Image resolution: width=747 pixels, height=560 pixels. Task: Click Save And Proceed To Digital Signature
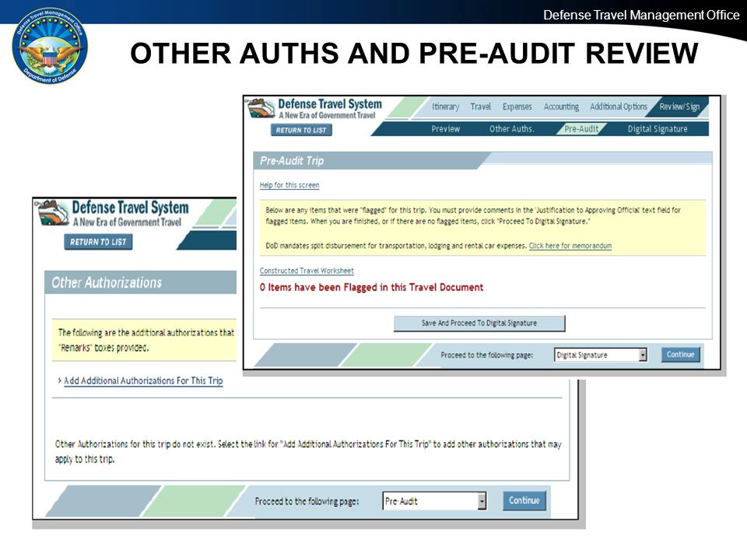pos(479,323)
